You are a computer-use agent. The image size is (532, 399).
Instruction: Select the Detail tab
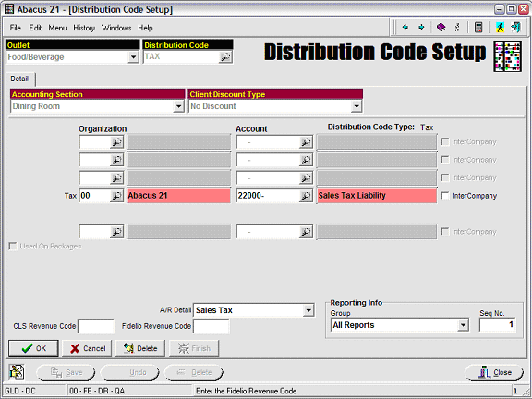[19, 79]
